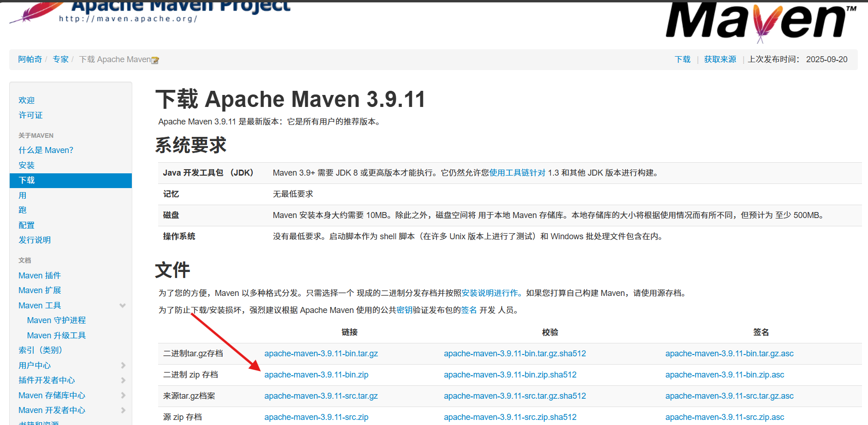Viewport: 868px width, 425px height.
Task: Open Maven 守护进程 sub-item
Action: point(56,320)
